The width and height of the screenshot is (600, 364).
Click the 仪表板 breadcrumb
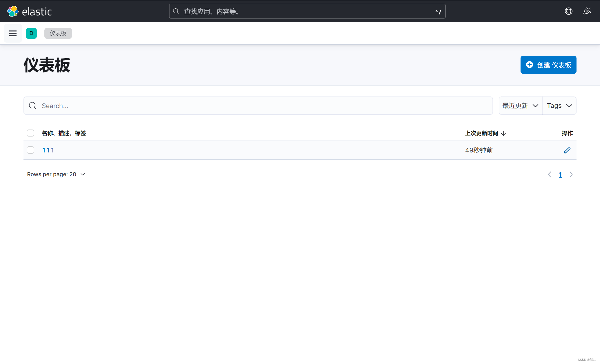point(58,33)
